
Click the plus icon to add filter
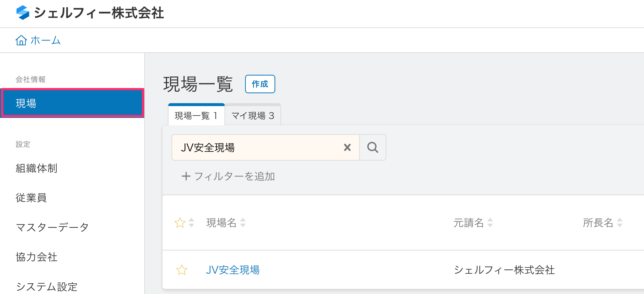186,176
